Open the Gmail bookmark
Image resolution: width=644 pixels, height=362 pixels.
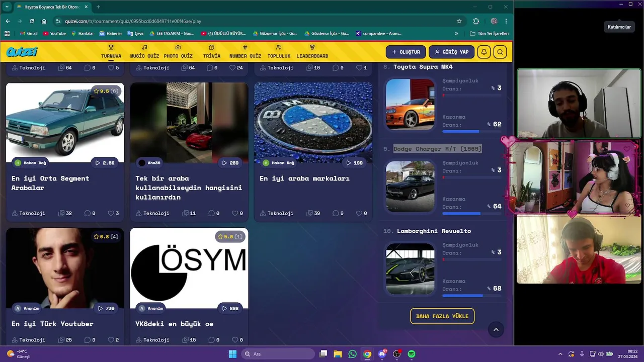tap(29, 34)
